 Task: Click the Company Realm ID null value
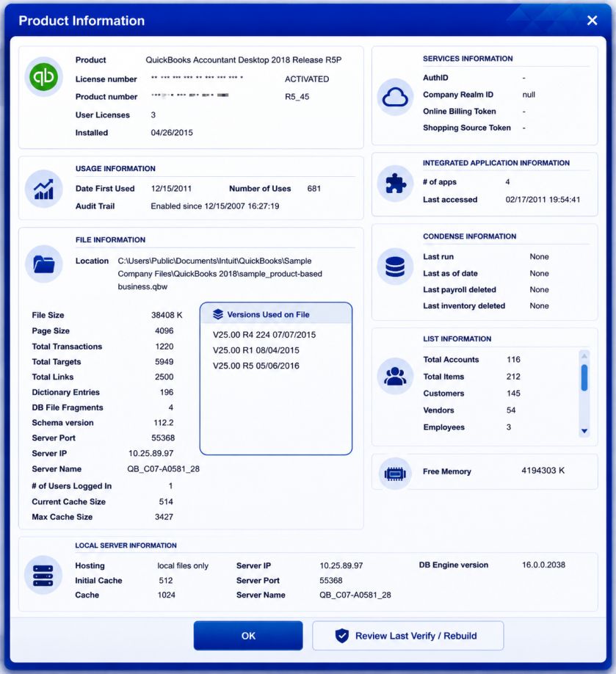pyautogui.click(x=529, y=95)
